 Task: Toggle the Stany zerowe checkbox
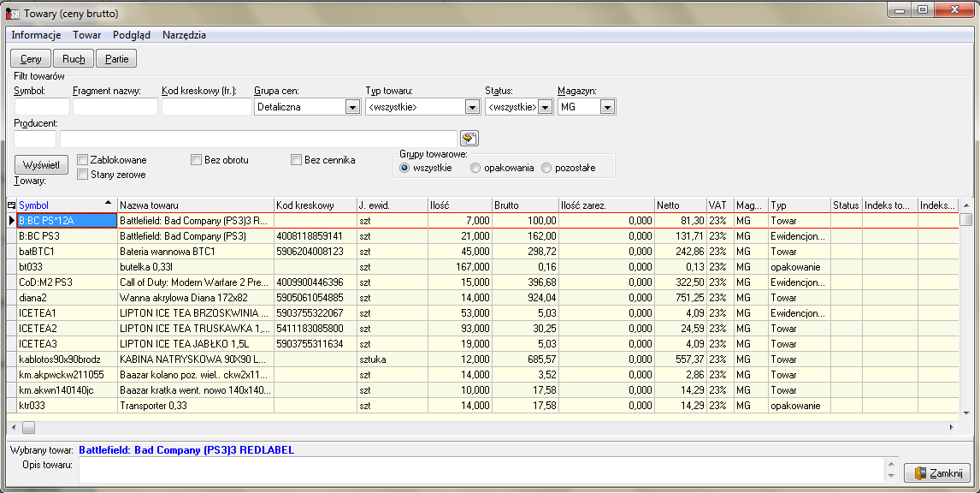tap(82, 175)
